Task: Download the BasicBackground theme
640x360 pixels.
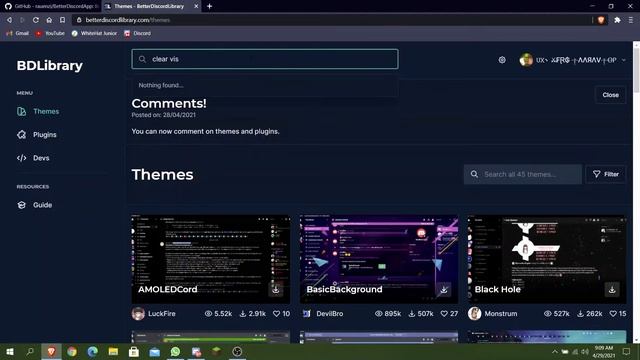Action: point(444,289)
